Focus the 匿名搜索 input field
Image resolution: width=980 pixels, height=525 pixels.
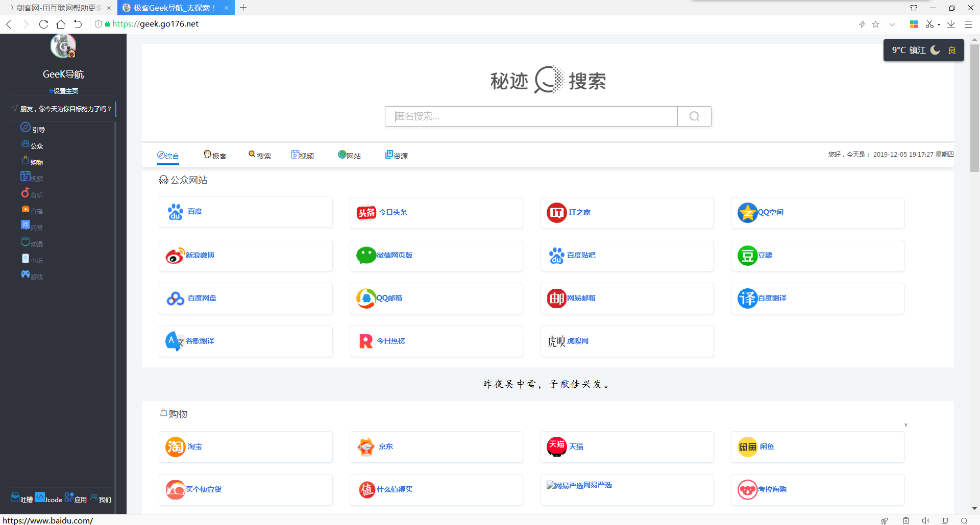click(x=531, y=116)
